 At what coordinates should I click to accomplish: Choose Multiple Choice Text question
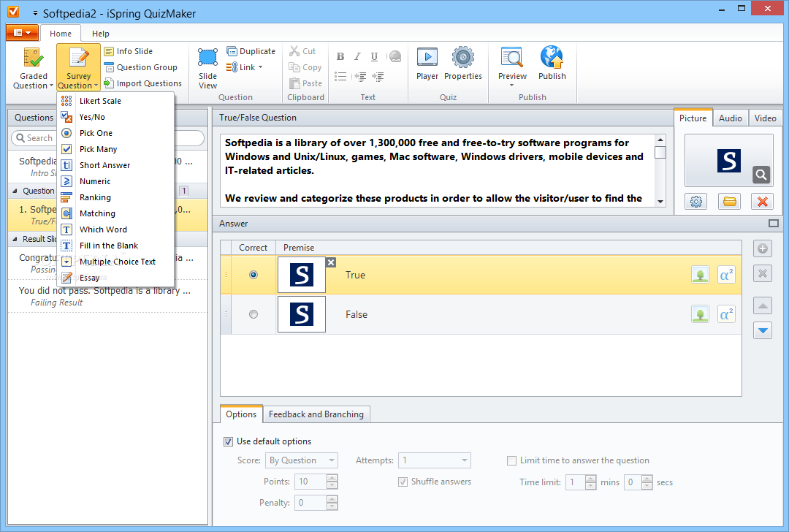(116, 262)
